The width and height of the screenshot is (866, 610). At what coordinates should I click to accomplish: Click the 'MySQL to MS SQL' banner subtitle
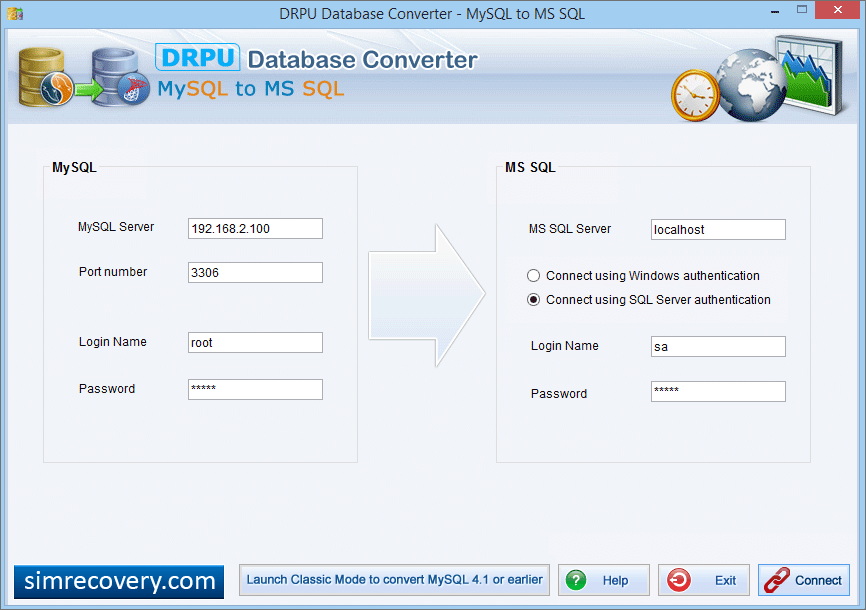(251, 88)
